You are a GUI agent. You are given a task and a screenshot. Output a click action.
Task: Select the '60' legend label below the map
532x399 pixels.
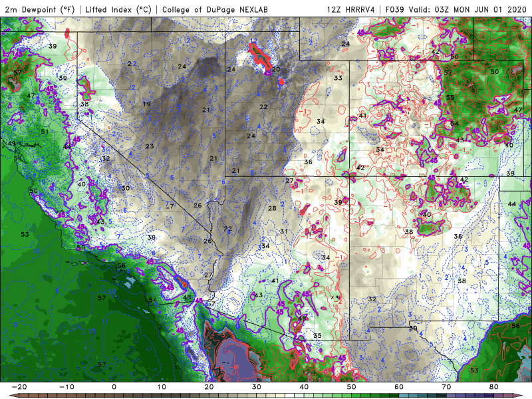tap(399, 387)
